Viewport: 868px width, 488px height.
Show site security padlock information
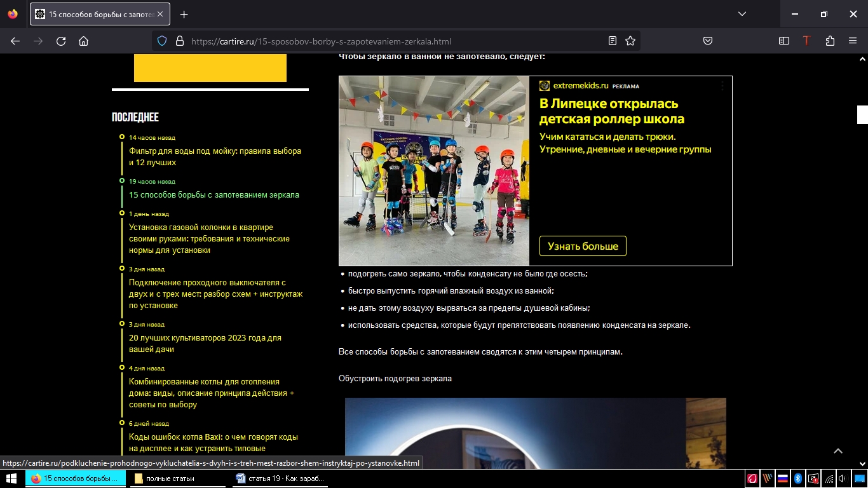tap(179, 41)
